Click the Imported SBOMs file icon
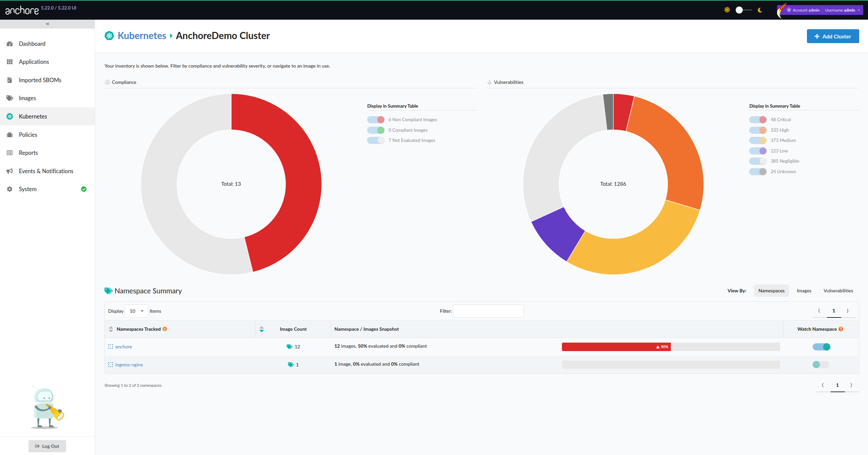 10,80
